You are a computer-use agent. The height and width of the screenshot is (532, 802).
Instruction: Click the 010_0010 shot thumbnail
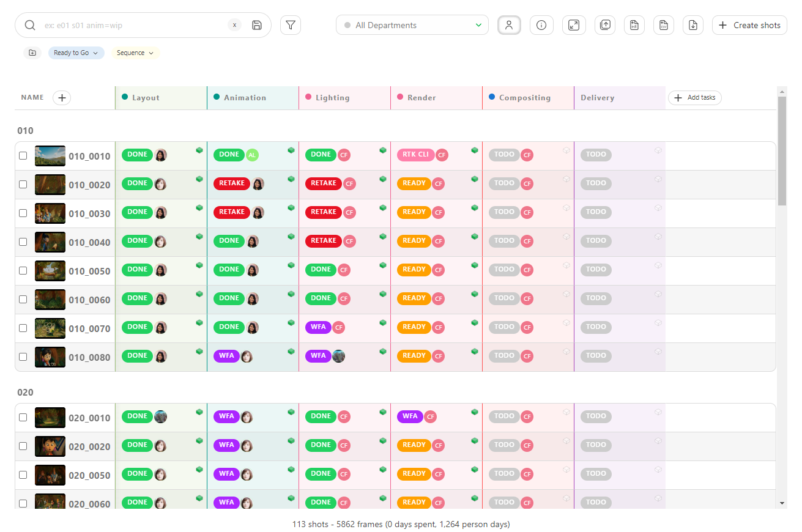pos(50,156)
